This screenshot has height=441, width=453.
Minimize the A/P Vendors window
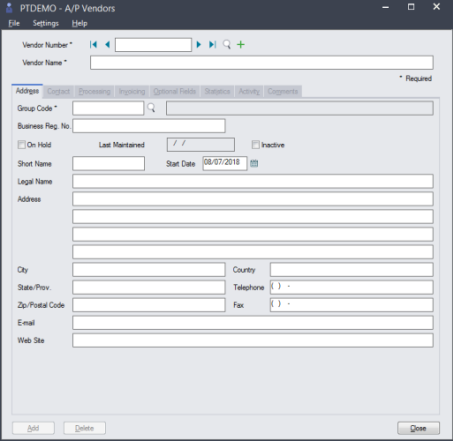[386, 7]
